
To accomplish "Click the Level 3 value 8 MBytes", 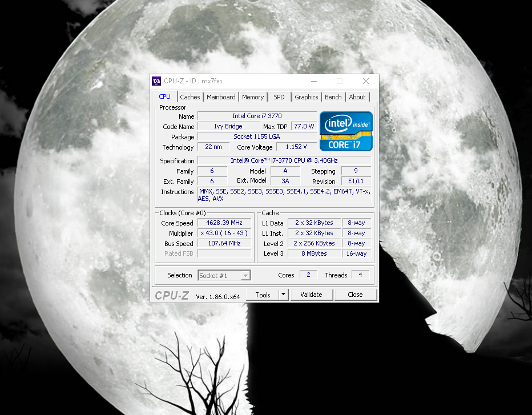I will pos(314,253).
